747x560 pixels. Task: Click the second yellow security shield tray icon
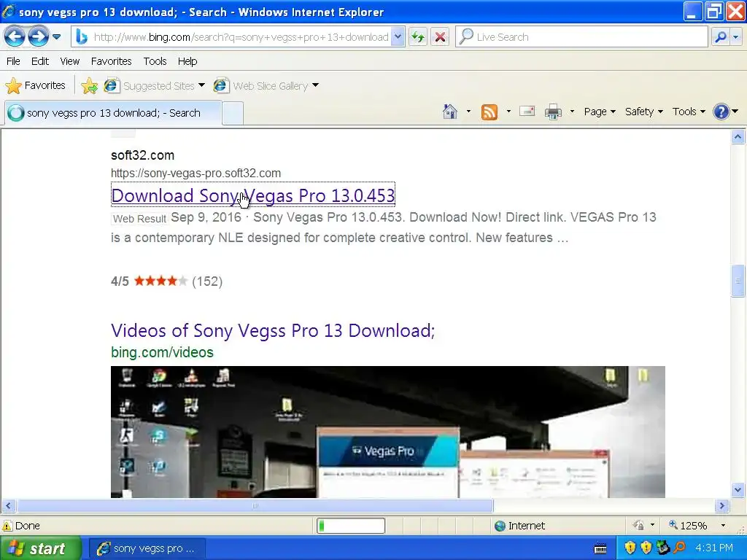646,548
